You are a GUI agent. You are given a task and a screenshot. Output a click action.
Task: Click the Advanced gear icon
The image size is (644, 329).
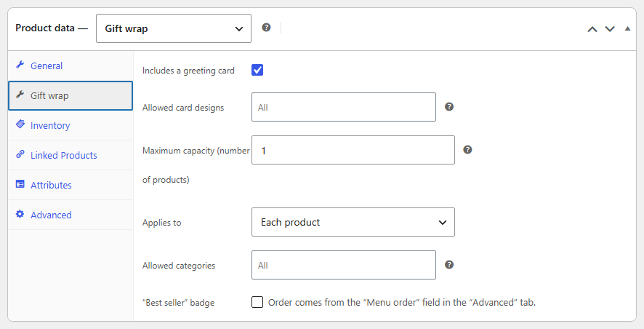pos(20,214)
